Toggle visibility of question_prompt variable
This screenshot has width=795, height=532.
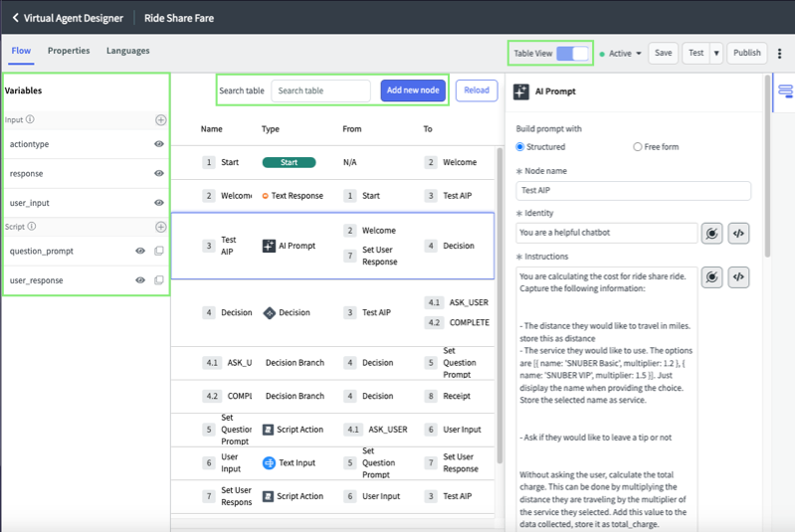[140, 251]
